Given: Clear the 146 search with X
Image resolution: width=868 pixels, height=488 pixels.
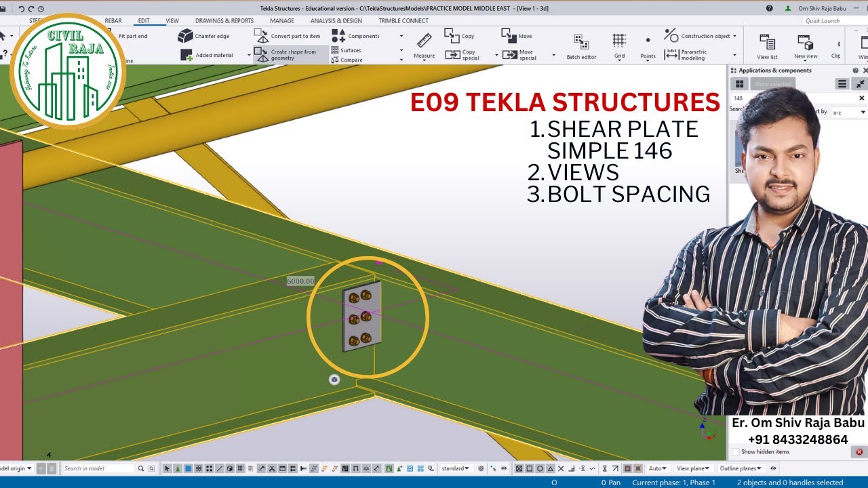Looking at the screenshot, I should (862, 98).
